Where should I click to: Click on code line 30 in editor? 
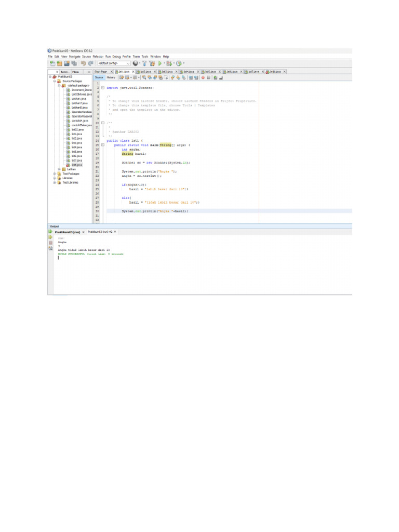point(156,211)
